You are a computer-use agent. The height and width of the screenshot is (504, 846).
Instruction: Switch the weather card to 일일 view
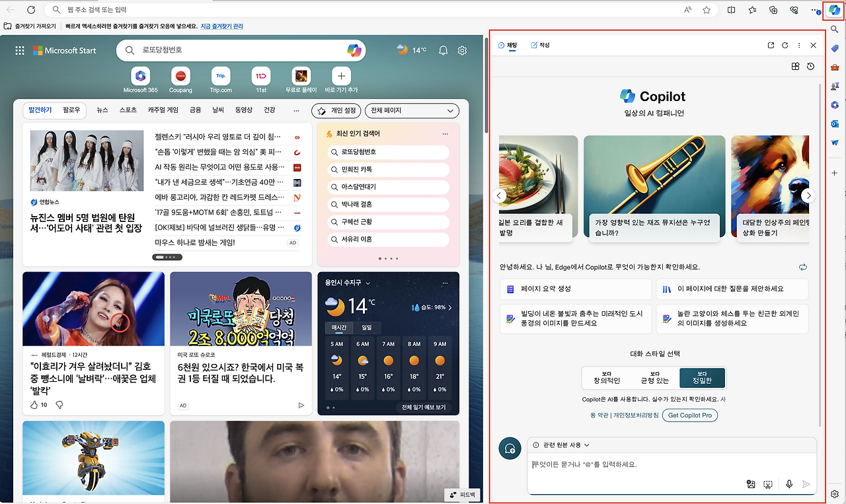pyautogui.click(x=366, y=328)
